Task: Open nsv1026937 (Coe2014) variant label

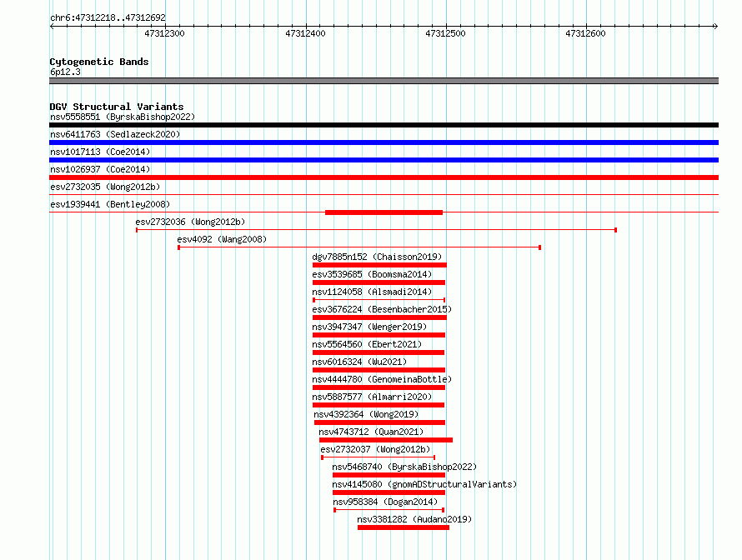Action: [100, 169]
